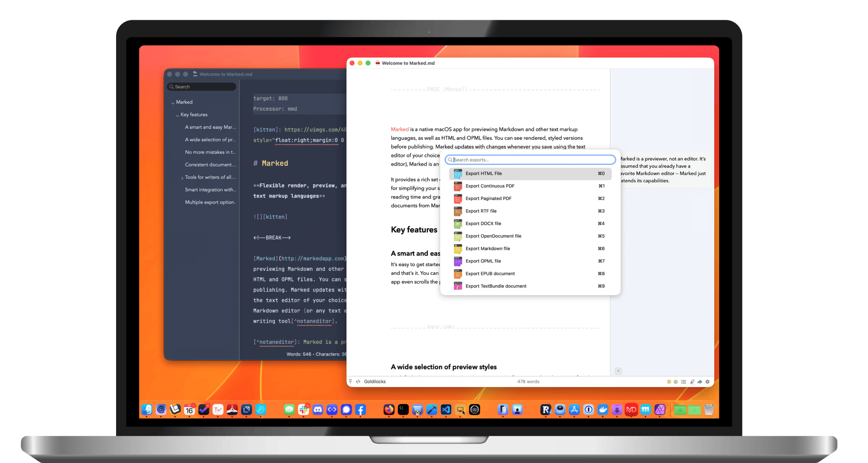Screen dimensions: 868x463
Task: Expand the 'Tools for writers of all' chevron
Action: click(x=182, y=178)
